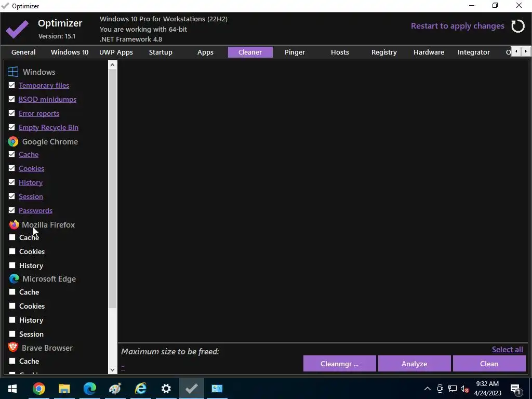Switch to the Windows 10 tab

[70, 52]
